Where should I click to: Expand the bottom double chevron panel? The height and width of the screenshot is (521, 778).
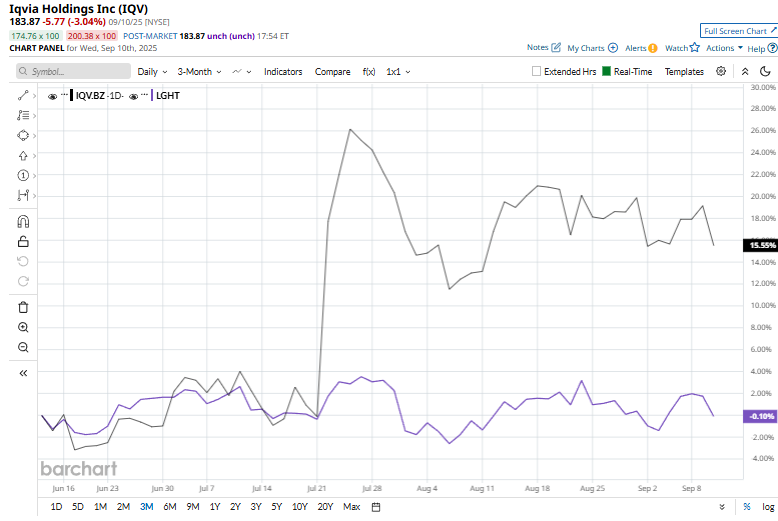click(722, 507)
